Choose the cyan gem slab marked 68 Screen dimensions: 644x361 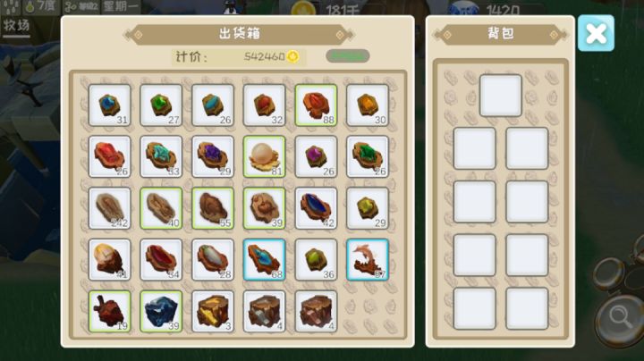point(264,260)
